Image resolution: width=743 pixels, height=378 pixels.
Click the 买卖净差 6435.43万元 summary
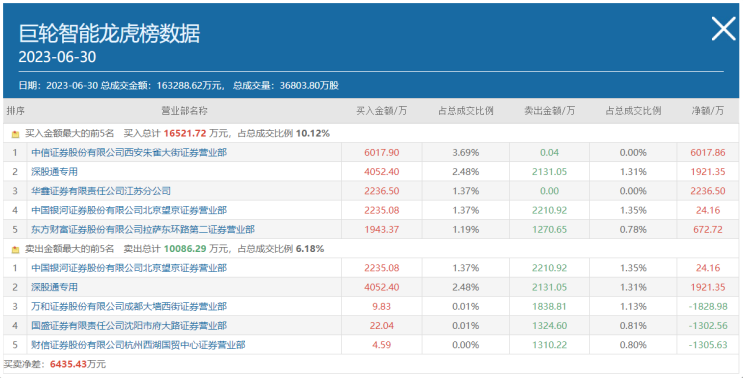[x=55, y=364]
